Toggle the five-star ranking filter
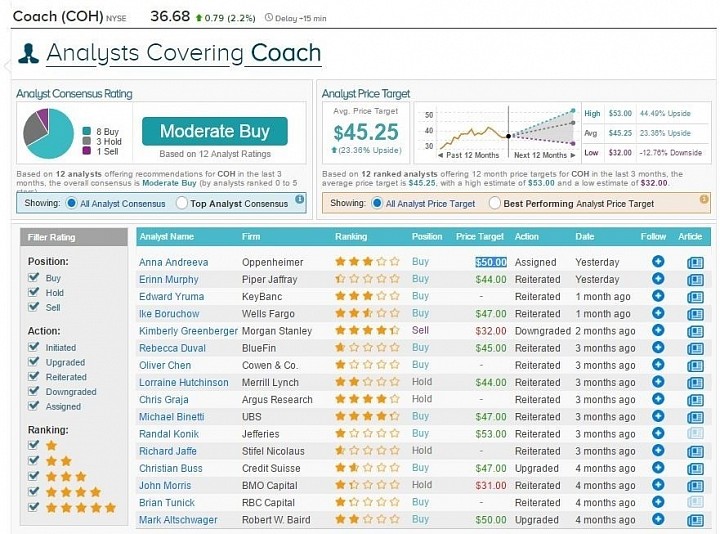The image size is (720, 534). (x=34, y=507)
